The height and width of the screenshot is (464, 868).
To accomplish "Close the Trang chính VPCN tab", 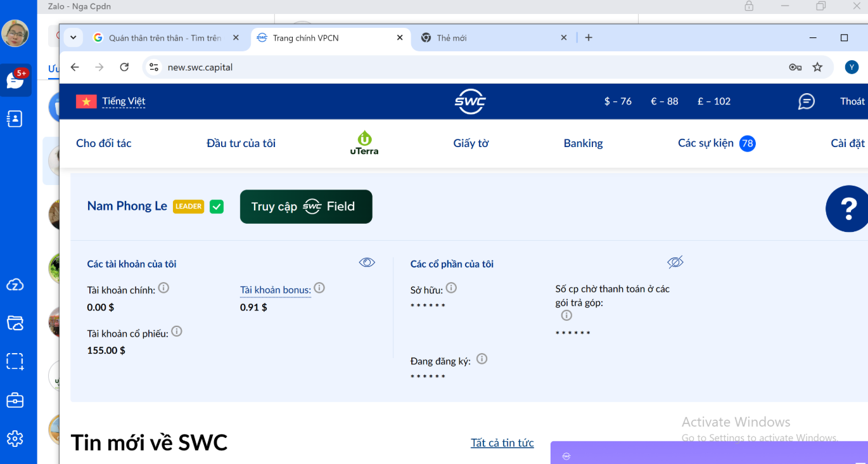I will point(400,38).
